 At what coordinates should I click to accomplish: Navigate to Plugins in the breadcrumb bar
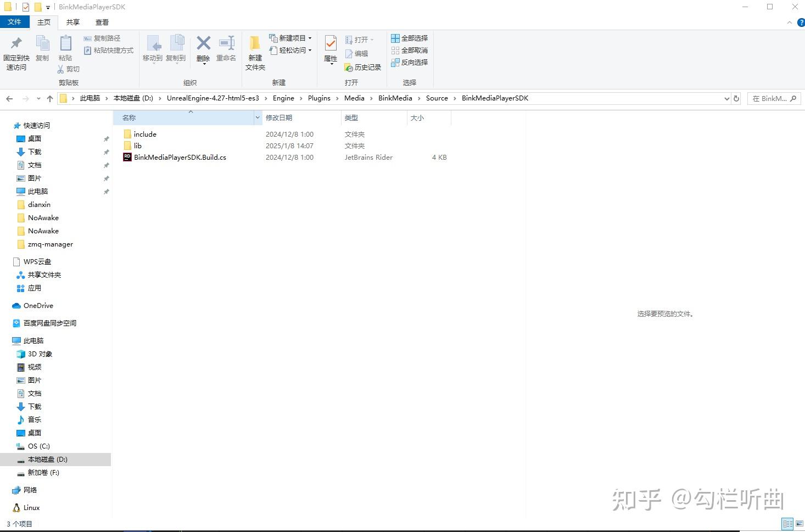(319, 98)
